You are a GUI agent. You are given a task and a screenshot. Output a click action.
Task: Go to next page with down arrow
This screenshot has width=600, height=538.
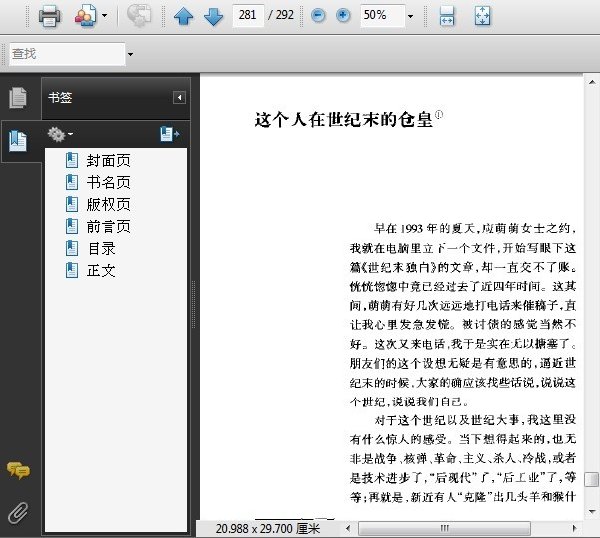(x=213, y=16)
